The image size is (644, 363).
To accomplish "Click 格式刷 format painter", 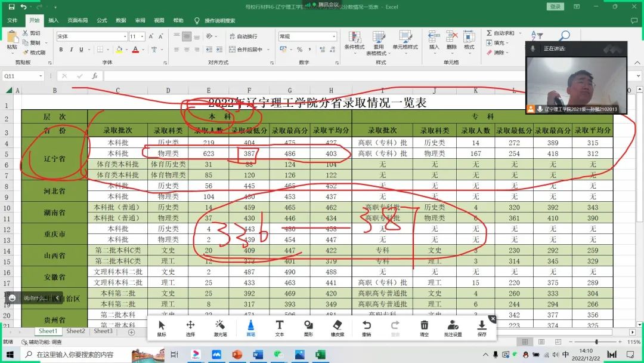I will click(x=34, y=52).
